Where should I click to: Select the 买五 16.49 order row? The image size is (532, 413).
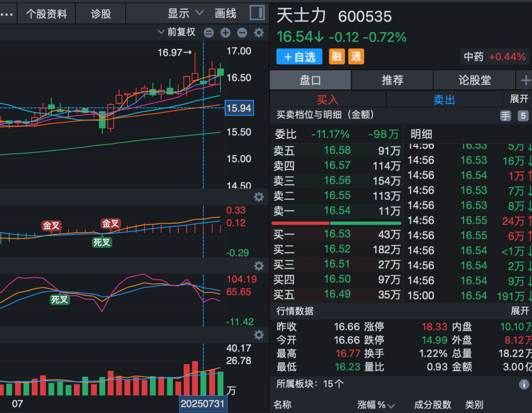click(337, 294)
